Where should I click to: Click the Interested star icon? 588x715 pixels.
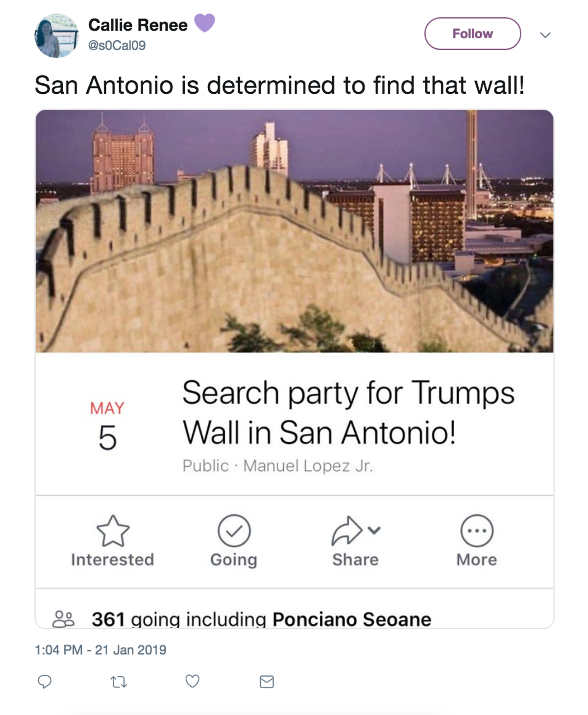pyautogui.click(x=113, y=531)
